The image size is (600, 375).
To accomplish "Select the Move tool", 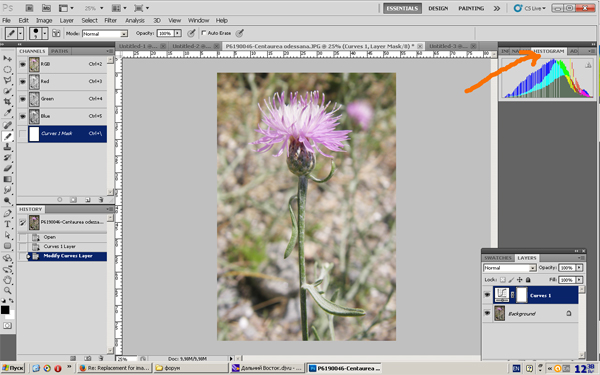I will pos(7,58).
